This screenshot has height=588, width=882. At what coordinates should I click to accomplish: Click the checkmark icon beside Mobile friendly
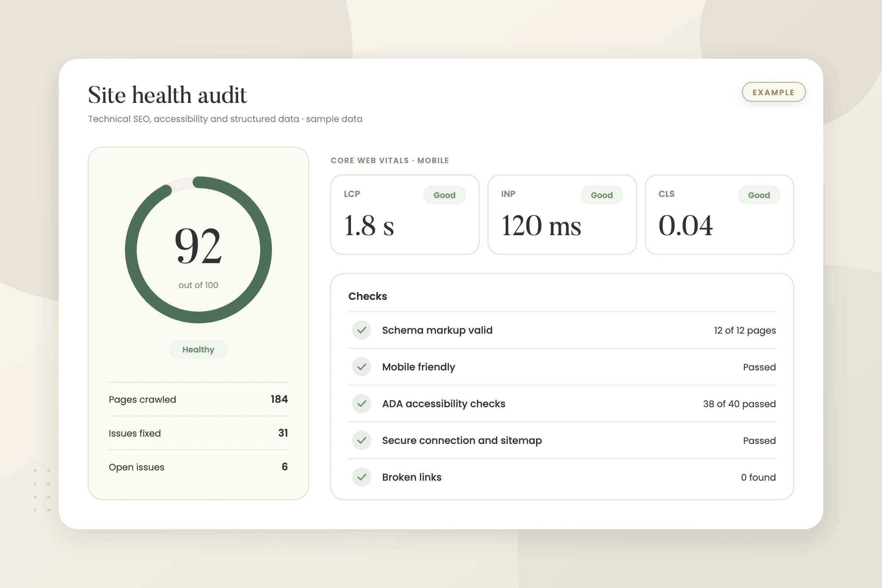click(362, 367)
